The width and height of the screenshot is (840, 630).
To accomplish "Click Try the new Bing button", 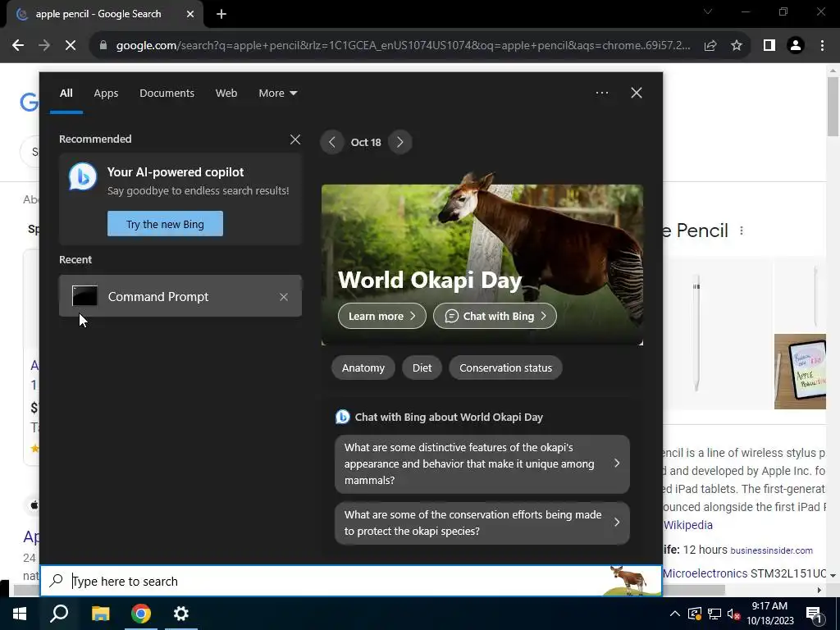I will [165, 223].
